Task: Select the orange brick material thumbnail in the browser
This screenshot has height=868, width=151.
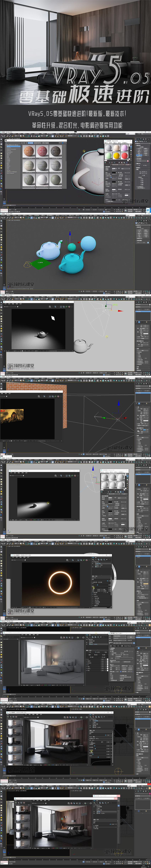Action: 29,151
